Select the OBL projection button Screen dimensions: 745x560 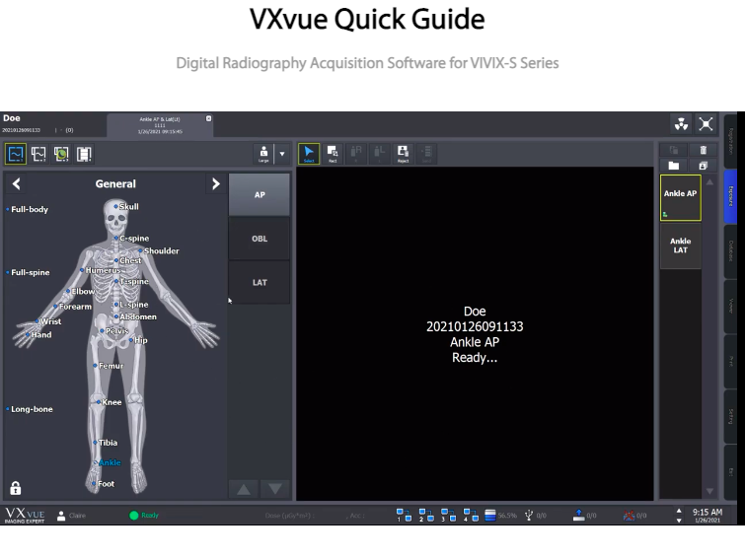tap(260, 239)
